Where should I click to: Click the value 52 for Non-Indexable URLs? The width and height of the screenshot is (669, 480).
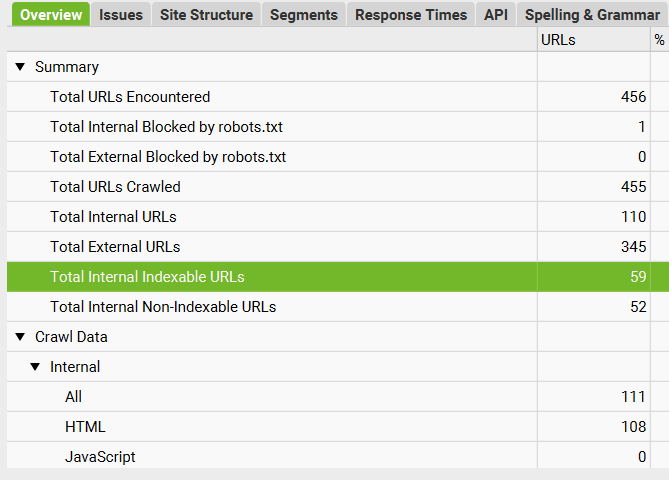[x=638, y=307]
